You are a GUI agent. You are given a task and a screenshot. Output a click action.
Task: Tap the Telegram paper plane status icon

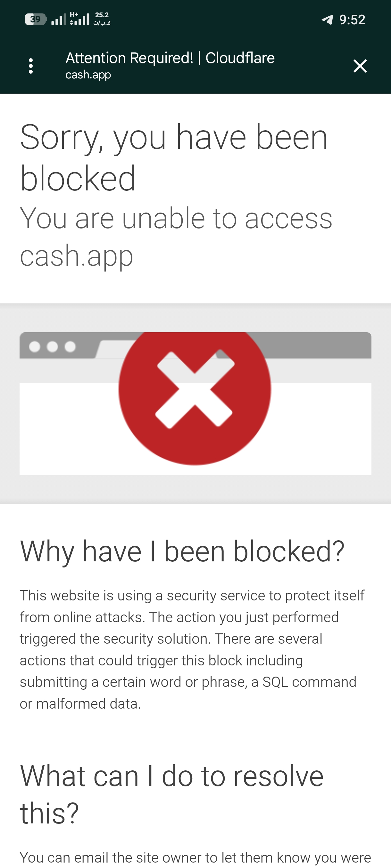pos(327,20)
